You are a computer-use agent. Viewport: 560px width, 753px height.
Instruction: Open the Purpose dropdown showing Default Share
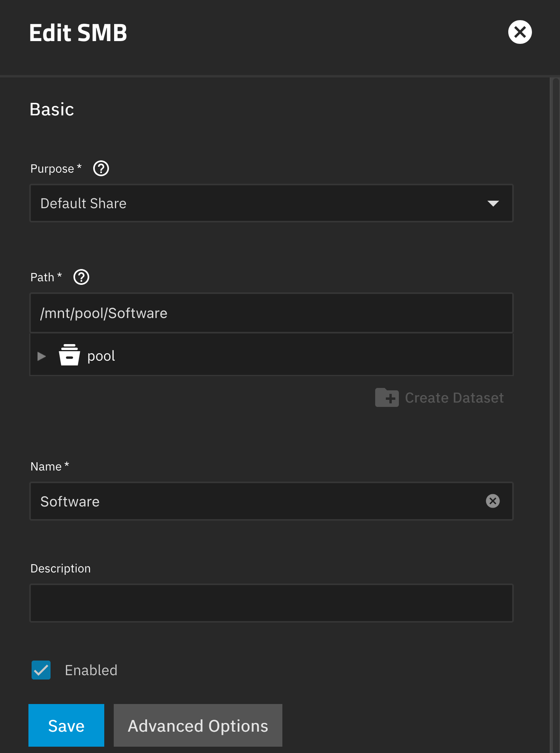(261, 203)
